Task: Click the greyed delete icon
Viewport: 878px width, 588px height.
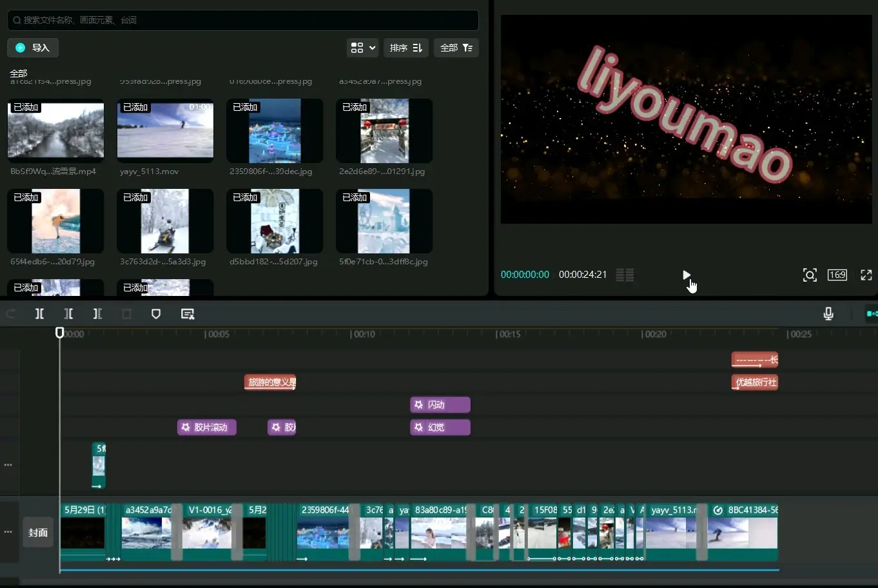Action: pos(126,314)
